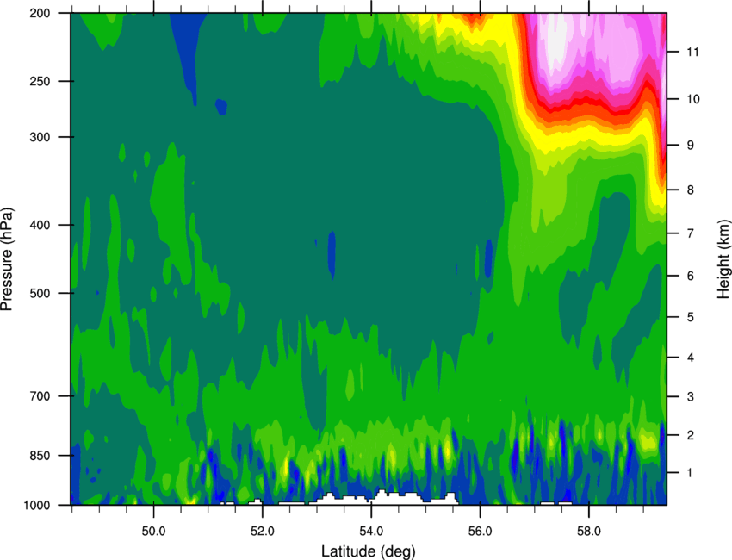This screenshot has width=732, height=560.
Task: Click the 'Latitude (deg)' axis title
Action: (x=369, y=551)
